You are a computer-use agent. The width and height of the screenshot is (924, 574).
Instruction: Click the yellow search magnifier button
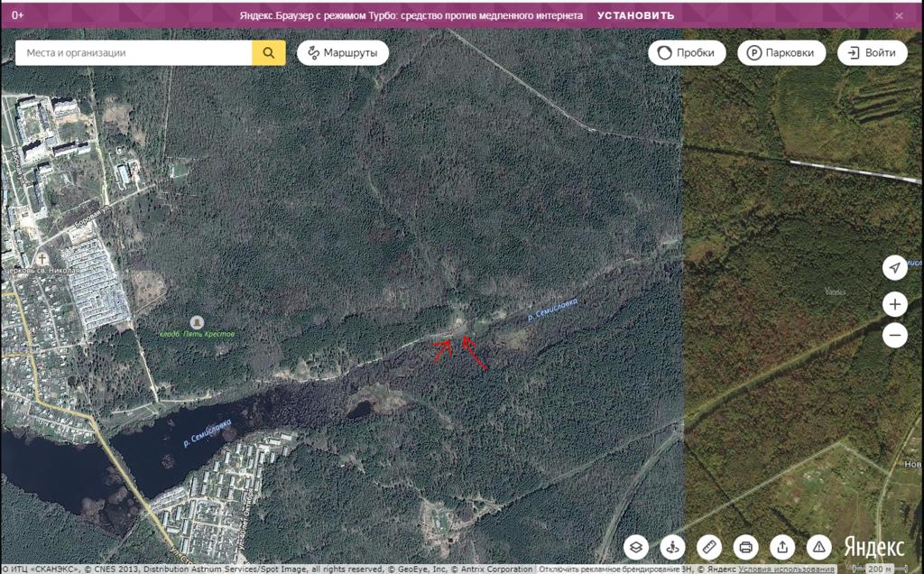click(268, 53)
